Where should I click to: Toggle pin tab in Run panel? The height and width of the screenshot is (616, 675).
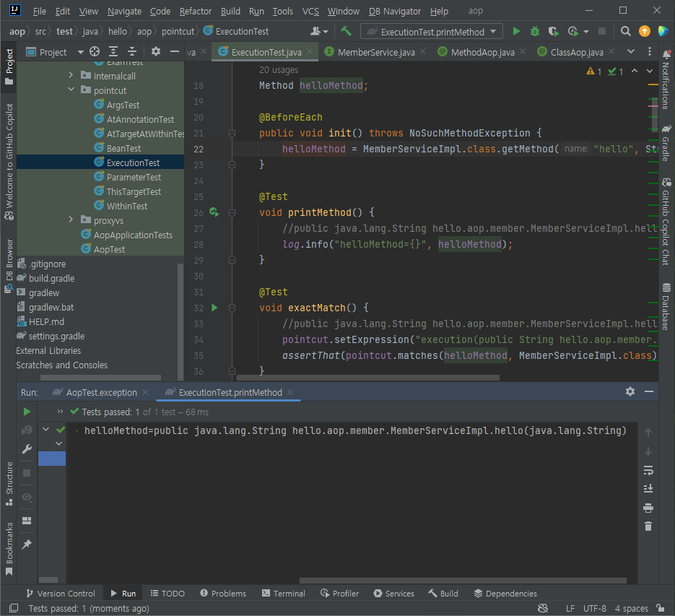point(27,545)
